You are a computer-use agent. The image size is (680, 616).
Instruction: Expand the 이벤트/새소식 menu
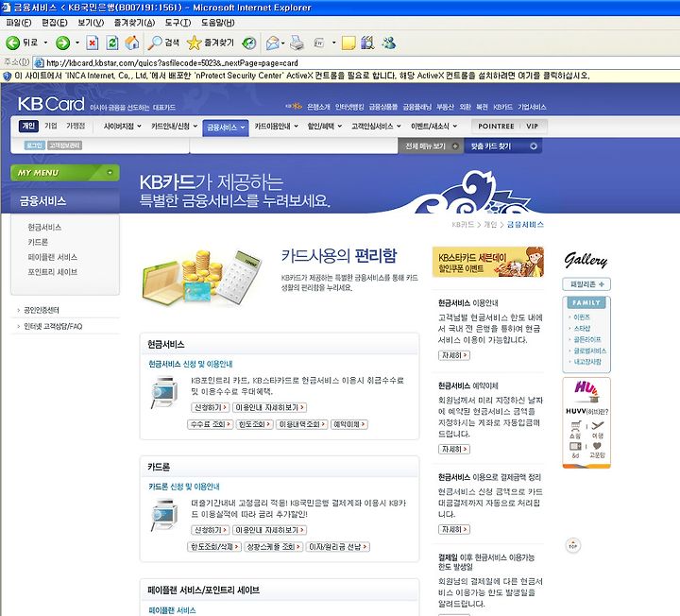(x=434, y=127)
